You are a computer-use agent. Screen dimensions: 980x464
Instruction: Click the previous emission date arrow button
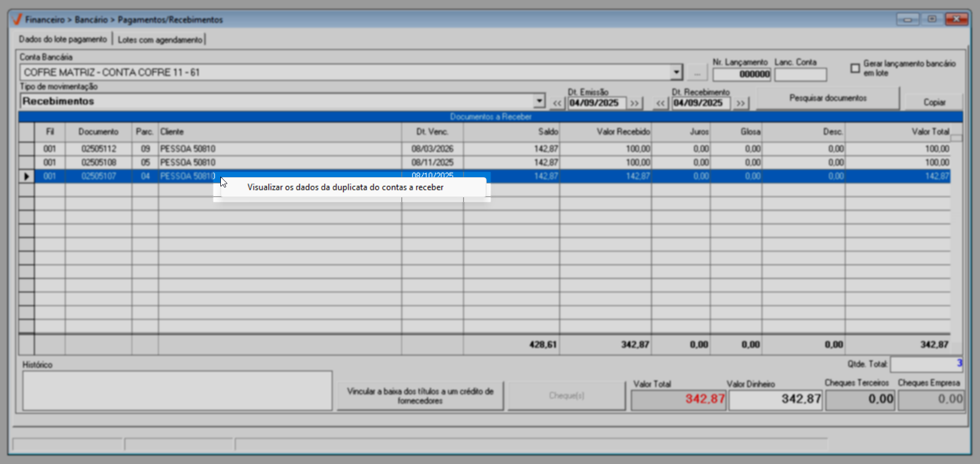[557, 103]
